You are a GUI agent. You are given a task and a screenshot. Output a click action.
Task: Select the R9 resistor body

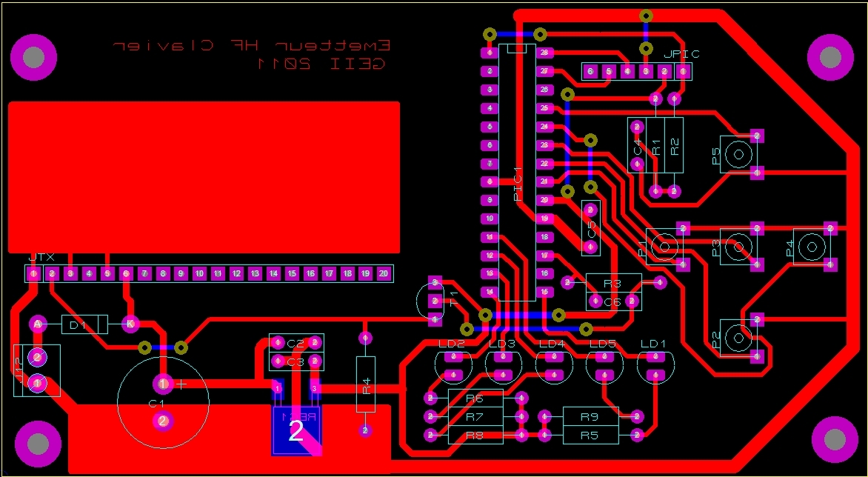tap(590, 416)
